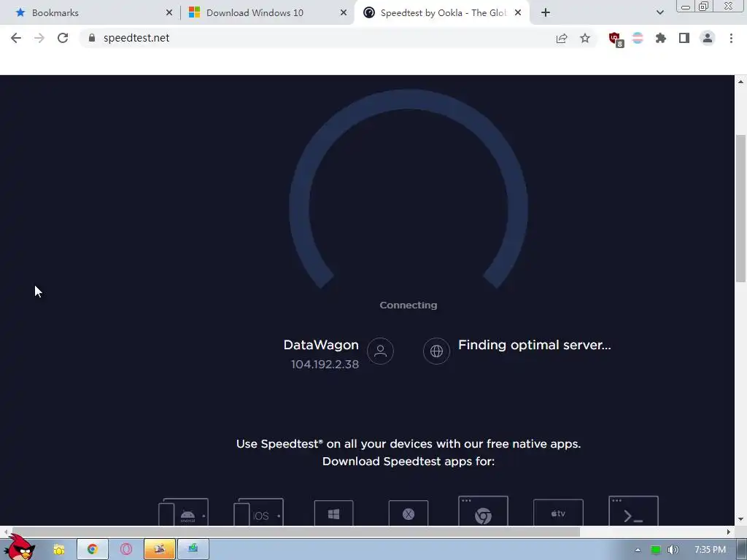Image resolution: width=747 pixels, height=560 pixels.
Task: Open the tab search dropdown
Action: pyautogui.click(x=659, y=12)
